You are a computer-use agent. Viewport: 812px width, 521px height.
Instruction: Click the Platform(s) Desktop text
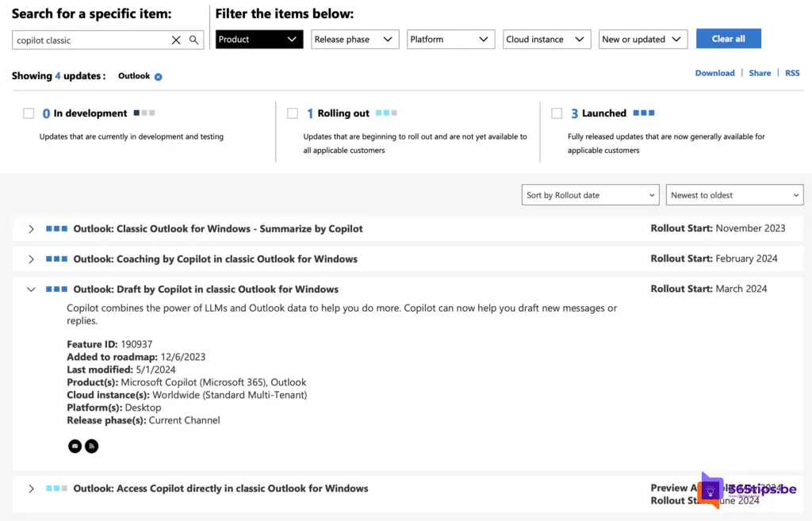click(x=114, y=408)
